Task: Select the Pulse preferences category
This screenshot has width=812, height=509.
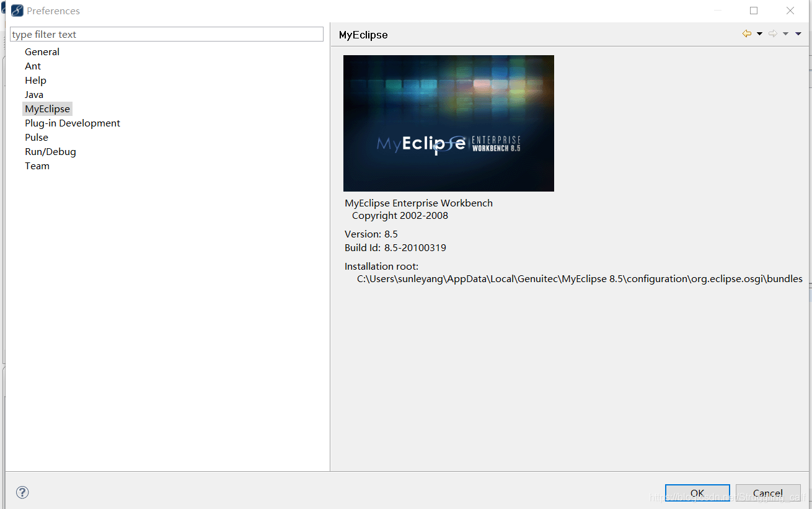Action: [x=37, y=138]
